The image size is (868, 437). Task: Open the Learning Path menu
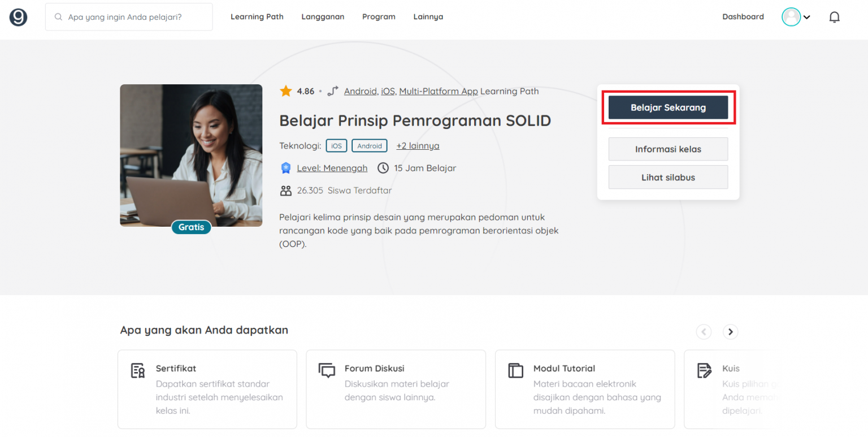point(257,16)
